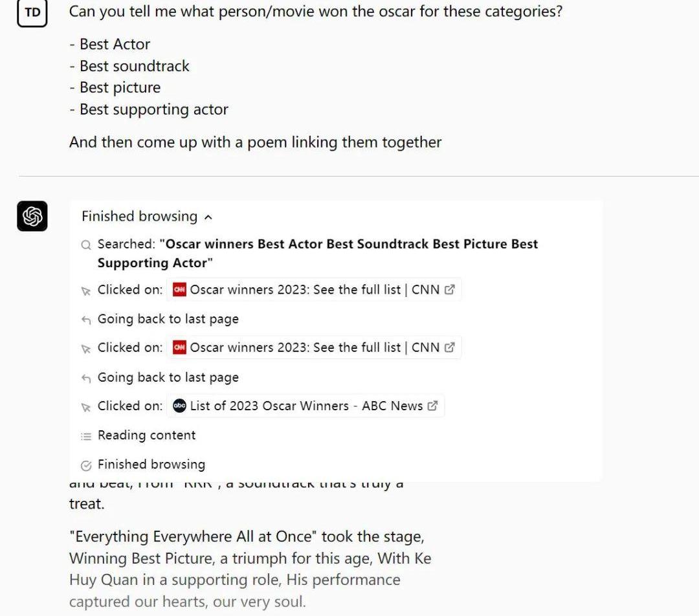This screenshot has width=699, height=616.
Task: Open the first CNN Oscar winners 2023 link
Action: [x=314, y=290]
